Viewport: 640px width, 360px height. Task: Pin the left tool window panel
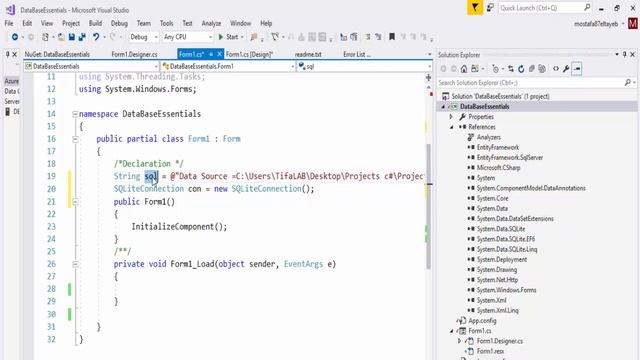7,54
